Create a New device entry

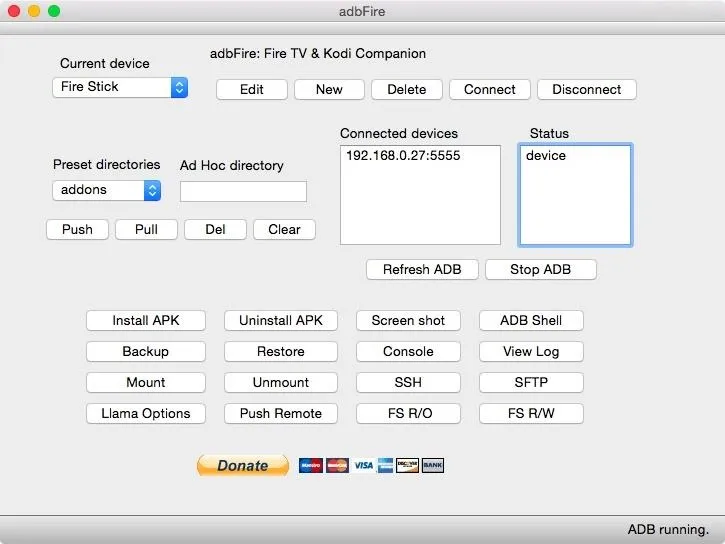(329, 89)
